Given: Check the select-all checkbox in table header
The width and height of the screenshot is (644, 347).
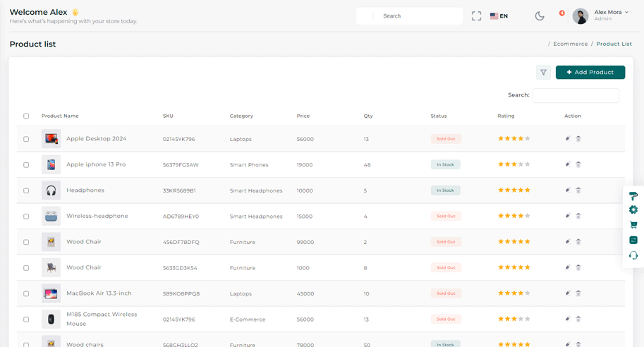Looking at the screenshot, I should (26, 116).
